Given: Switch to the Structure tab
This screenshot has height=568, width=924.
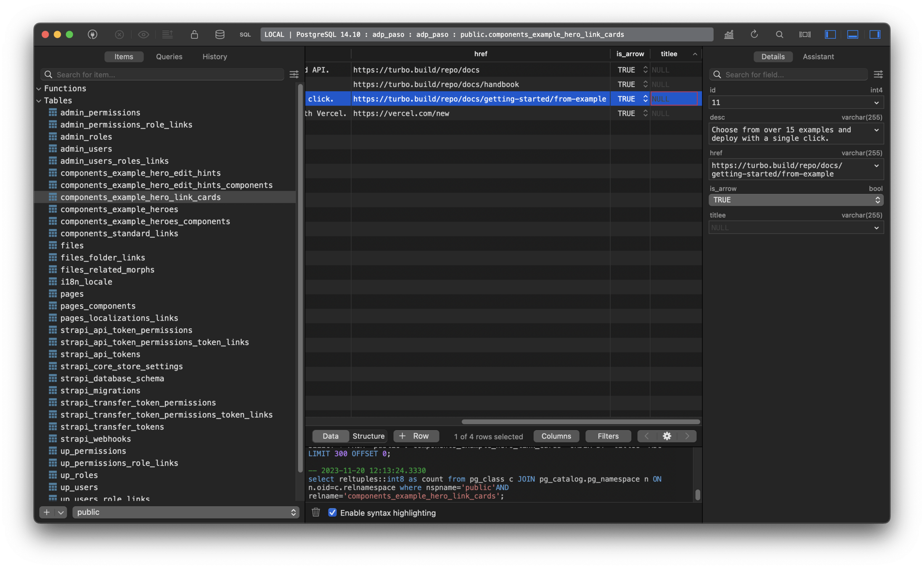Looking at the screenshot, I should (368, 436).
